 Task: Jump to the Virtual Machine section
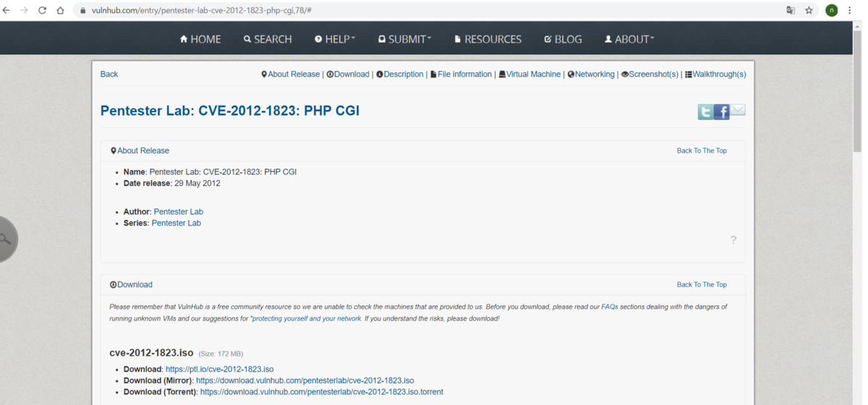pos(530,74)
